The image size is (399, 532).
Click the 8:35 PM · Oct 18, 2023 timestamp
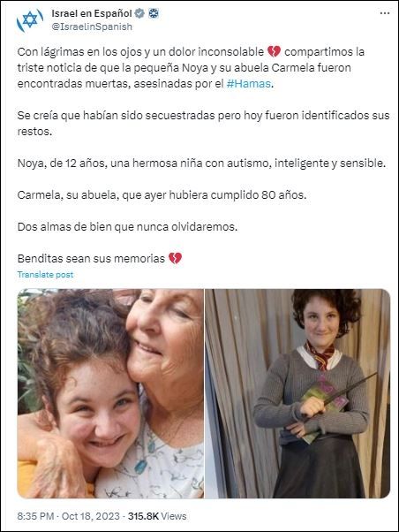tap(68, 516)
